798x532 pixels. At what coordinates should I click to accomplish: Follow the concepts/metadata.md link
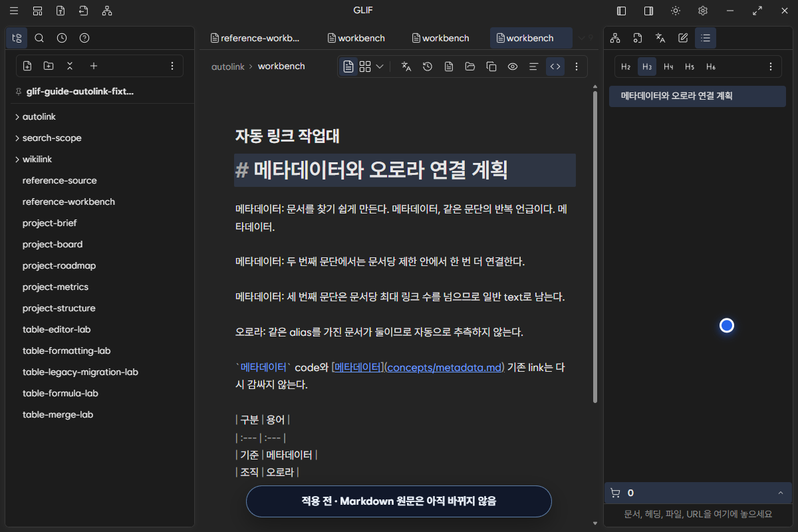pyautogui.click(x=444, y=367)
